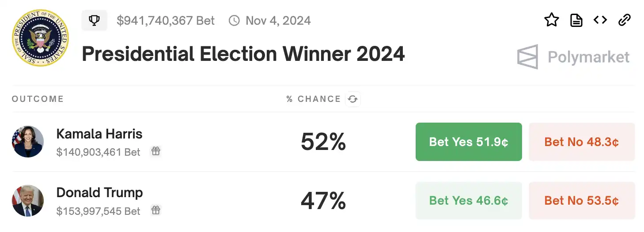The image size is (644, 232).
Task: Click the presidential seal image
Action: coord(41,38)
